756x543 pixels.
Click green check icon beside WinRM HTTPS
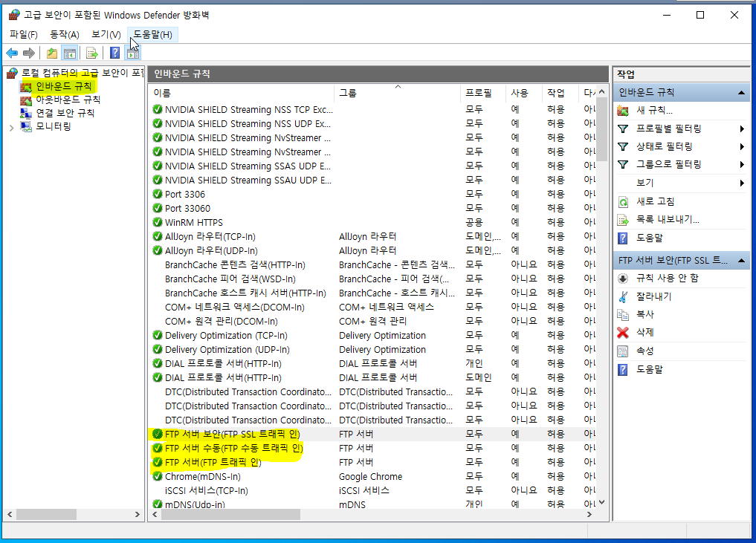click(x=157, y=222)
